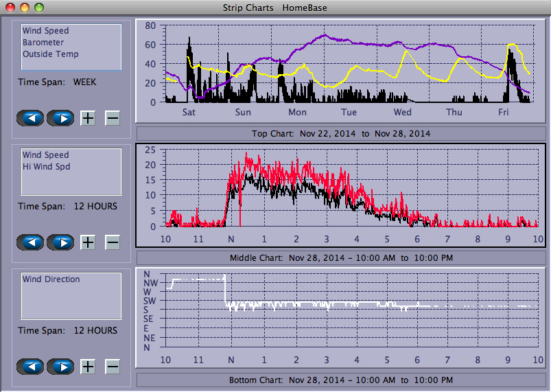Click the bottom chart's back arrow button

click(30, 367)
